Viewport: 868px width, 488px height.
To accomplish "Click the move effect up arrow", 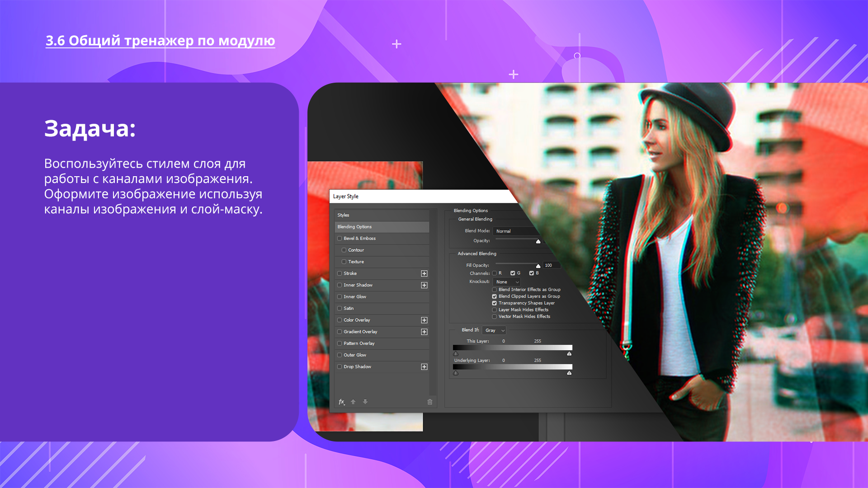I will (x=353, y=402).
